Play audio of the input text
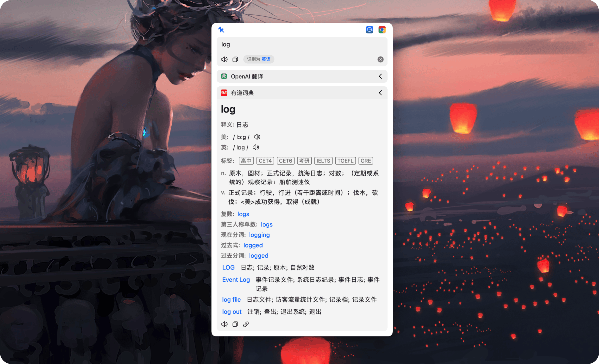Screen dimensions: 599x364 pyautogui.click(x=225, y=59)
